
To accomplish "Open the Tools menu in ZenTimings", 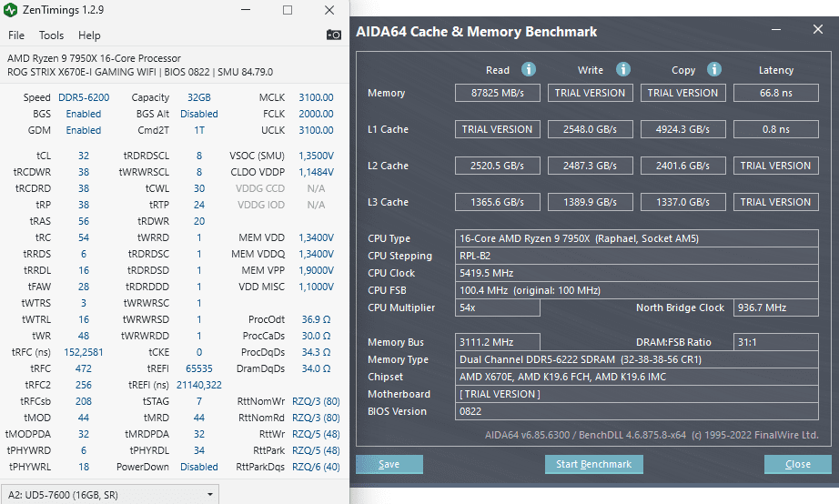I will coord(51,35).
